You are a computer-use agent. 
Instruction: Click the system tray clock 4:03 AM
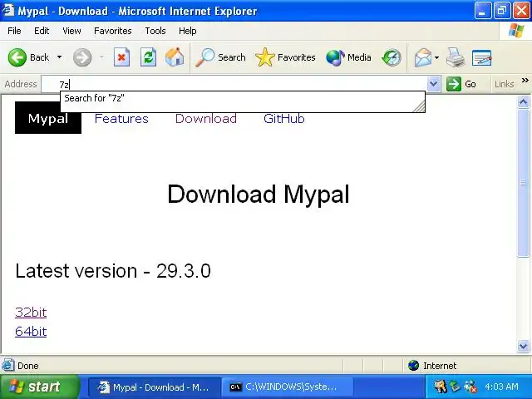tap(501, 387)
